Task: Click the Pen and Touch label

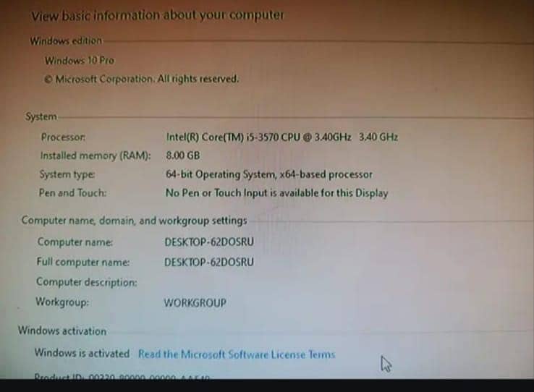Action: pyautogui.click(x=72, y=192)
